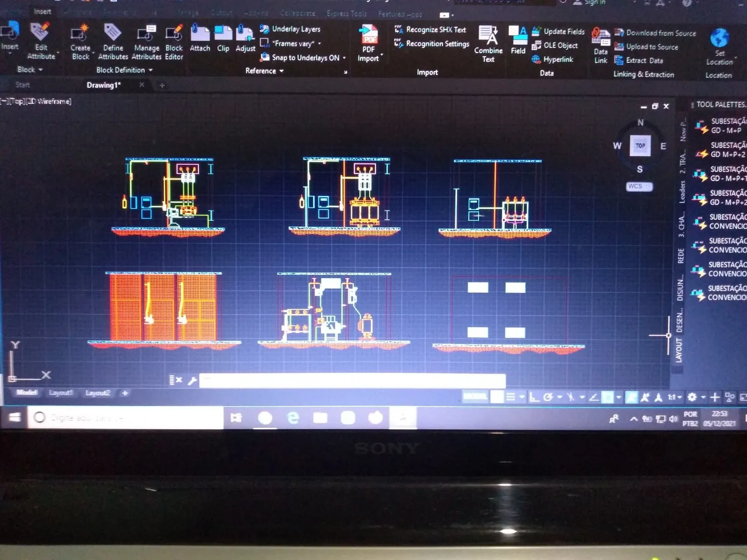Open the Data Link tool
This screenshot has width=747, height=560.
pyautogui.click(x=601, y=36)
